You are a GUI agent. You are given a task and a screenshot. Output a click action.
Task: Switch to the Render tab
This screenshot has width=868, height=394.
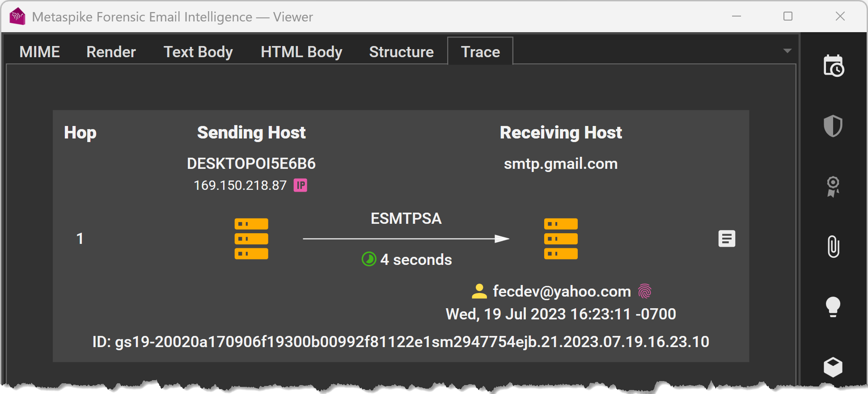(x=111, y=52)
